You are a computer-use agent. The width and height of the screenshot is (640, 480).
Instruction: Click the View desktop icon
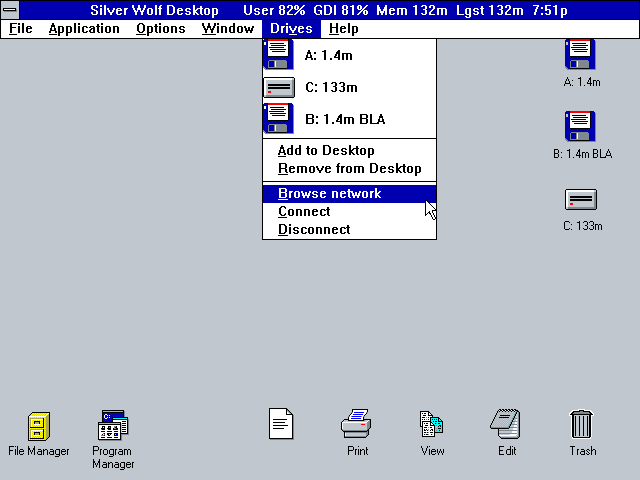(432, 425)
